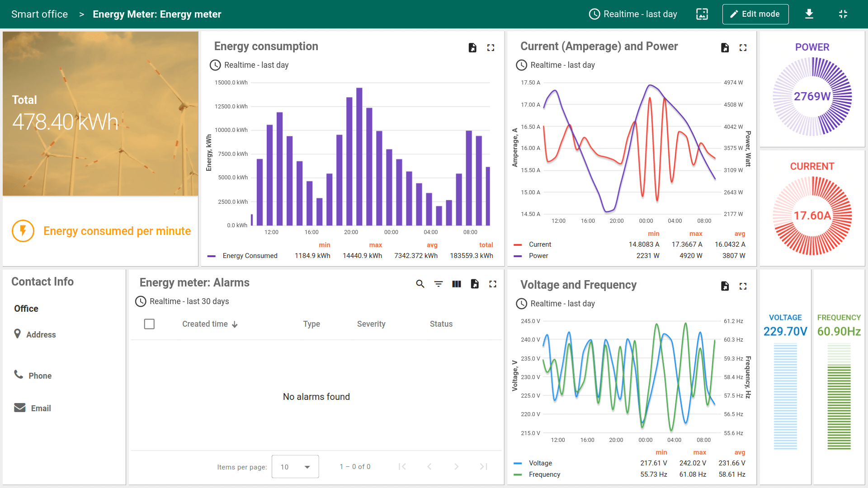Viewport: 868px width, 488px height.
Task: Open the Items per page dropdown
Action: tap(295, 466)
